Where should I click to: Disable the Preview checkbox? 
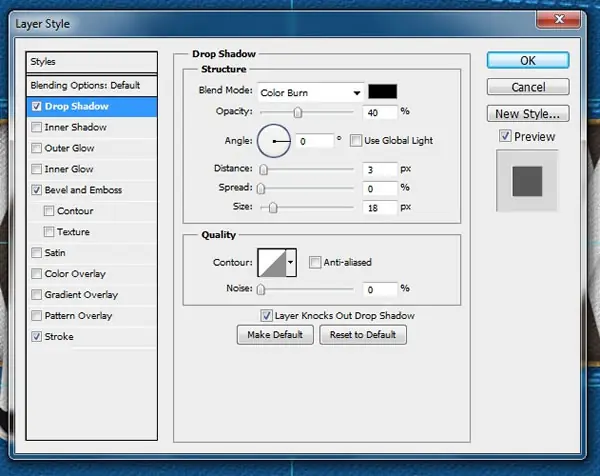pyautogui.click(x=505, y=136)
